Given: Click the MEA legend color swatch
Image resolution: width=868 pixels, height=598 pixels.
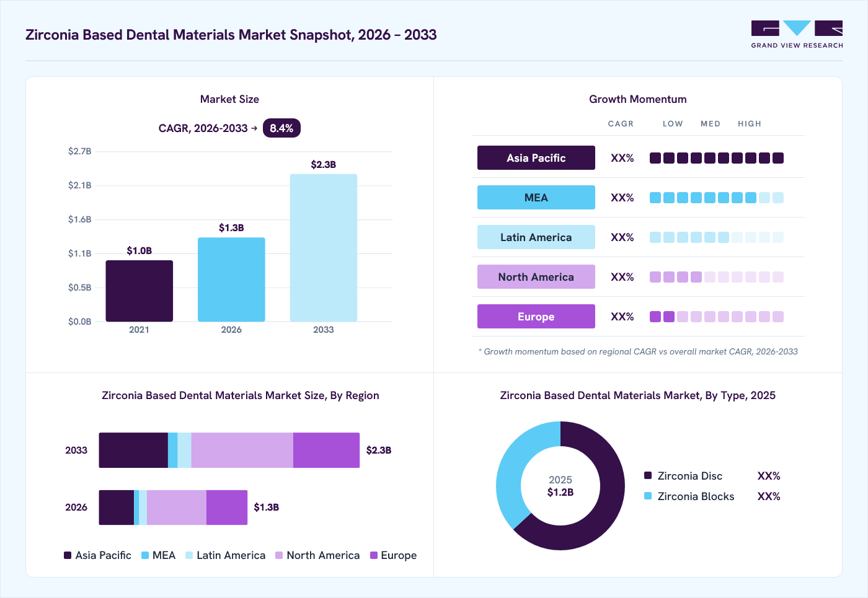Looking at the screenshot, I should (x=145, y=555).
